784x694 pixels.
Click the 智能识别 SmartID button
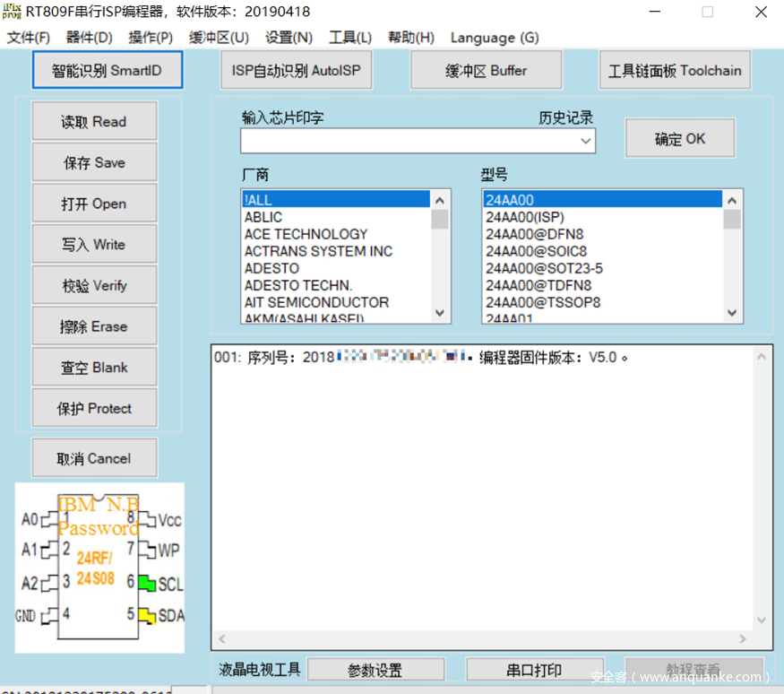point(107,70)
